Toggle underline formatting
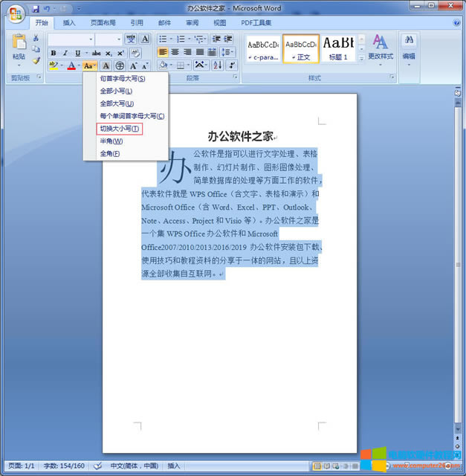 point(77,53)
